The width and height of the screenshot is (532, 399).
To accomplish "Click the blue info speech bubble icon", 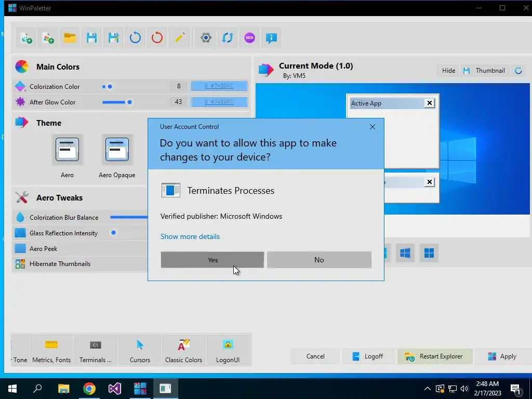I will (271, 37).
